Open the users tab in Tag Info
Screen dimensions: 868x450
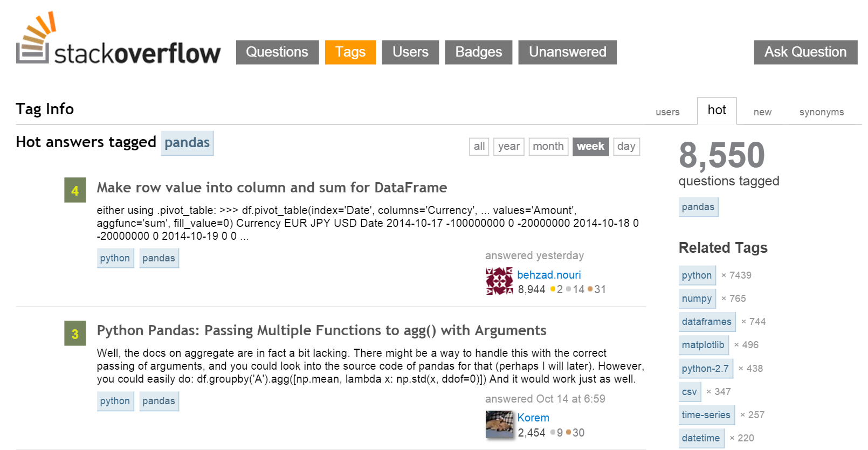tap(667, 112)
